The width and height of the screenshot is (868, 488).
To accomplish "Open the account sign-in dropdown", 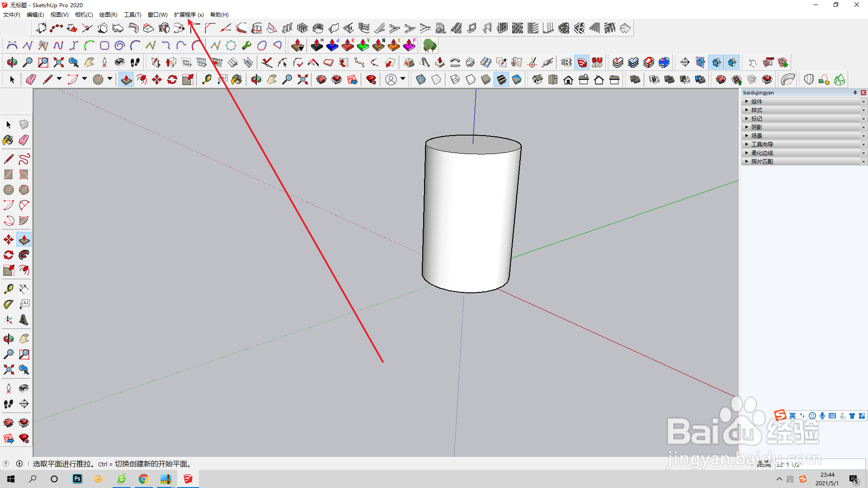I will pos(403,79).
